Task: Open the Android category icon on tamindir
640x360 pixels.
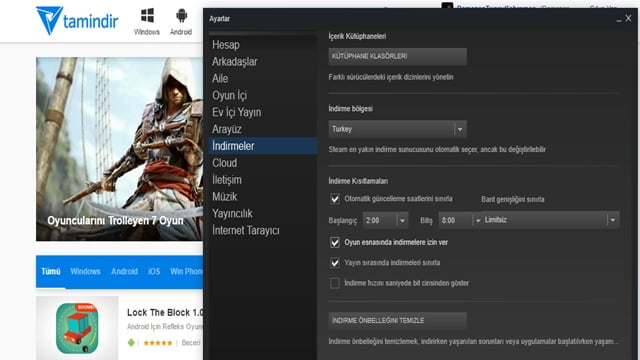Action: pos(181,22)
